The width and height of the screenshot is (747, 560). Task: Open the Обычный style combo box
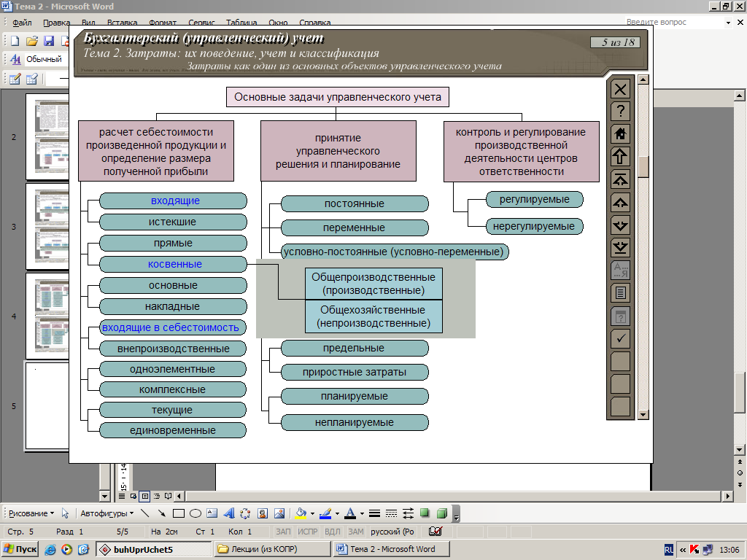[47, 59]
